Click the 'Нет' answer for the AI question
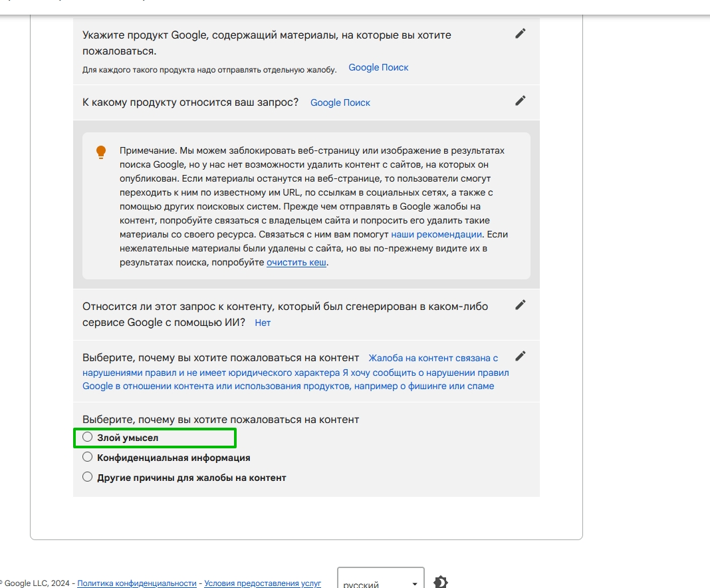 click(x=263, y=323)
